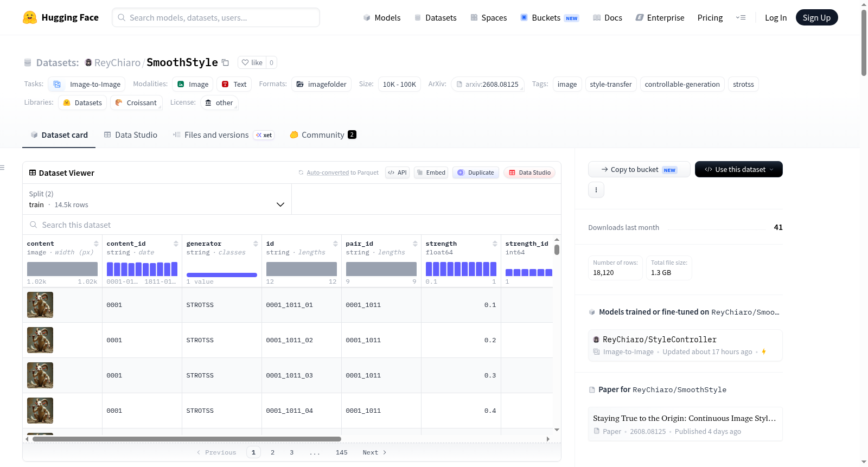Click the thumbnail in row 0001_1011_02
The image size is (868, 467).
(40, 340)
